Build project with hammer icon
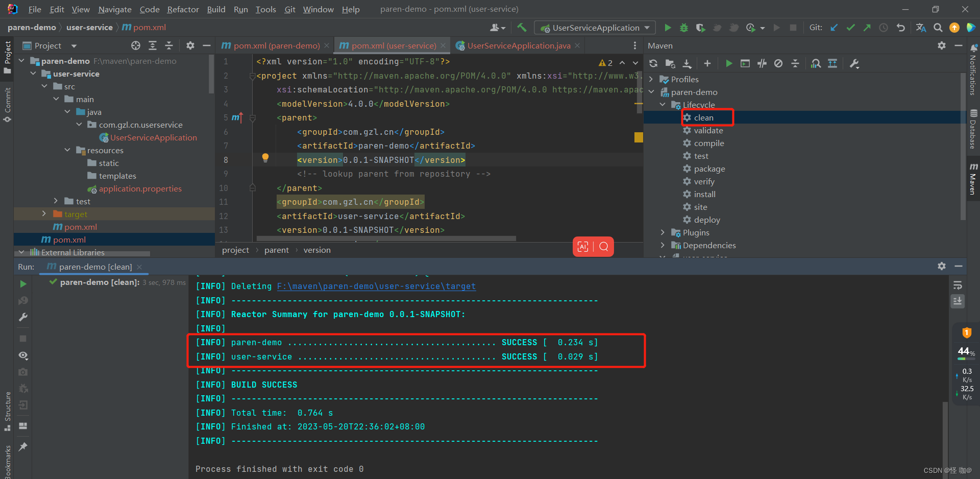This screenshot has width=980, height=479. [x=522, y=28]
